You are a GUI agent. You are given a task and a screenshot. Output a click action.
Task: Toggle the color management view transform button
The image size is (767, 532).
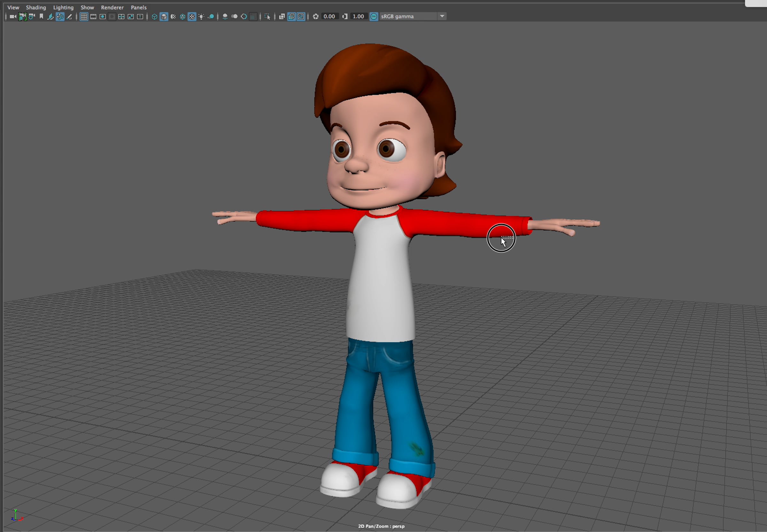click(374, 16)
